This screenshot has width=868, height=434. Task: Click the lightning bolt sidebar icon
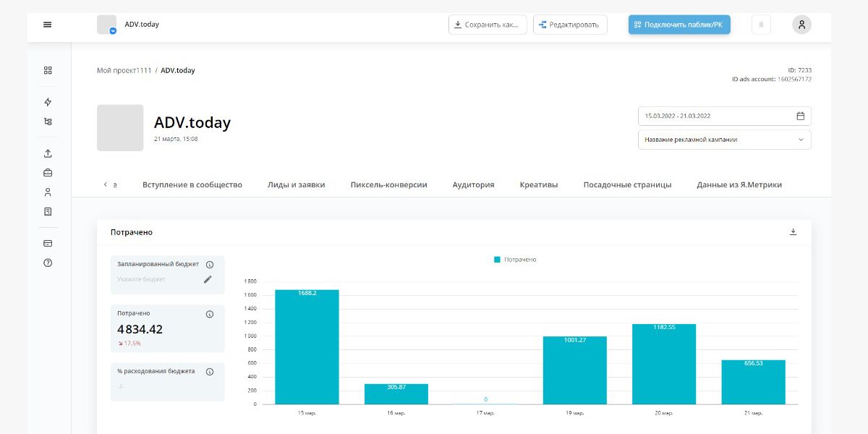pyautogui.click(x=48, y=102)
